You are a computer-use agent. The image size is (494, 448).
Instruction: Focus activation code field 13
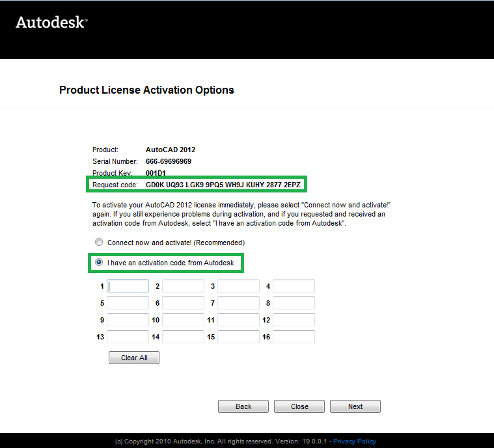point(128,337)
